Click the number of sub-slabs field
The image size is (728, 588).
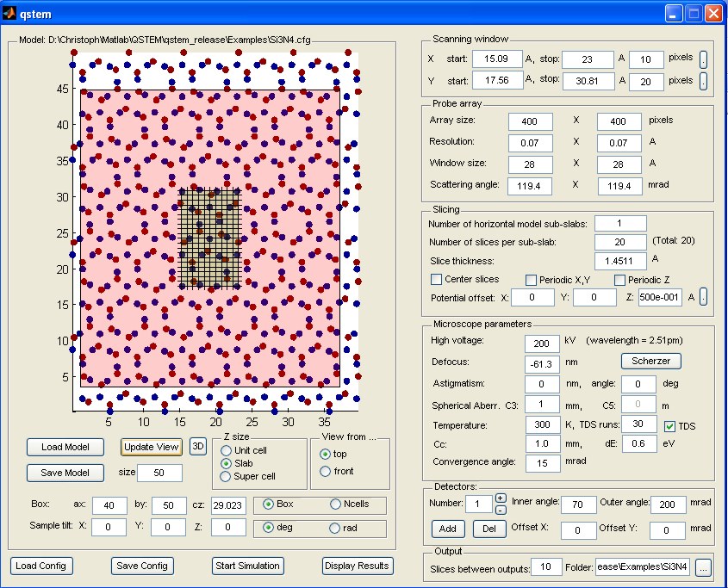coord(620,223)
